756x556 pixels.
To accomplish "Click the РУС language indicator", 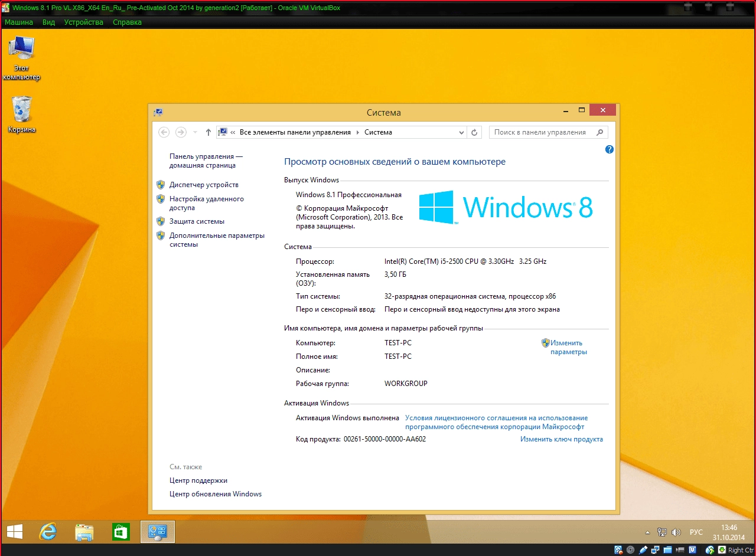I will click(x=696, y=532).
